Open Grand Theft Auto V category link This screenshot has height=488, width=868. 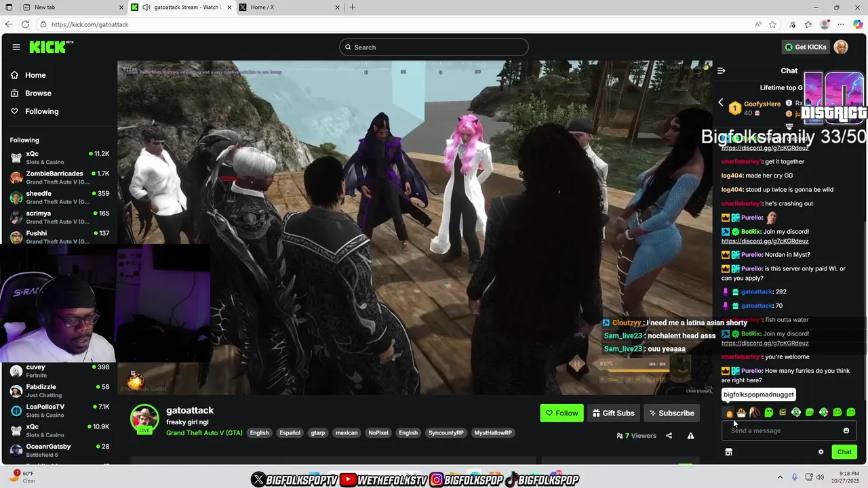pos(204,432)
